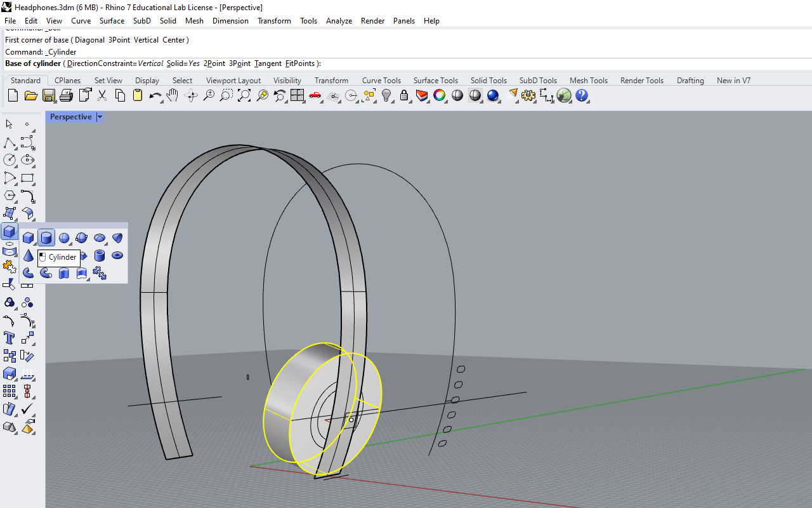812x508 pixels.
Task: Select the Torus tool in flyout
Action: (x=117, y=256)
